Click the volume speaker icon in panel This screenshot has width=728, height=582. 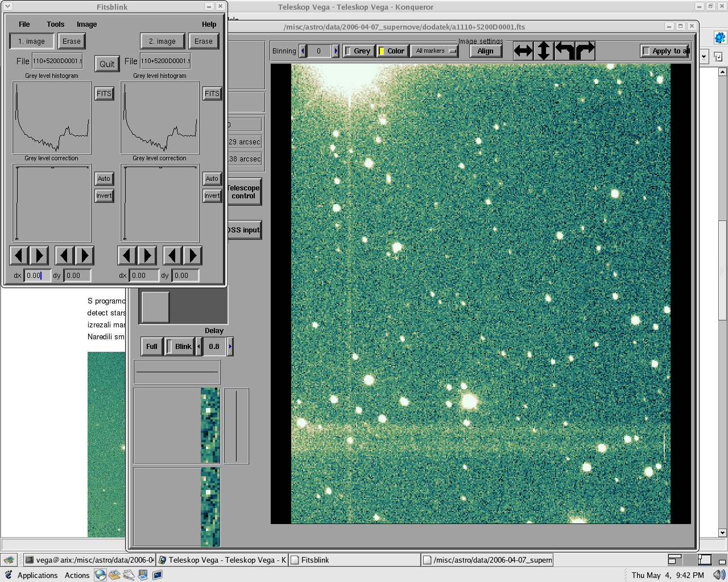point(719,575)
